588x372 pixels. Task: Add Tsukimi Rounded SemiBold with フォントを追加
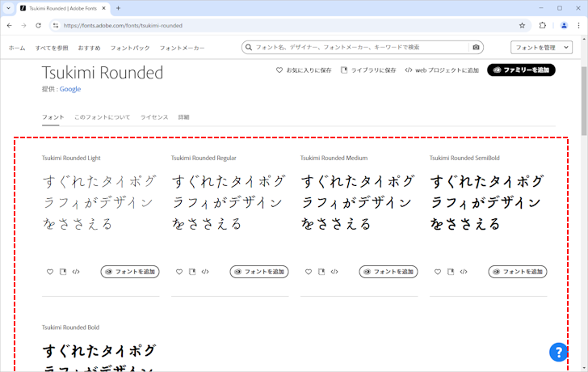click(518, 272)
